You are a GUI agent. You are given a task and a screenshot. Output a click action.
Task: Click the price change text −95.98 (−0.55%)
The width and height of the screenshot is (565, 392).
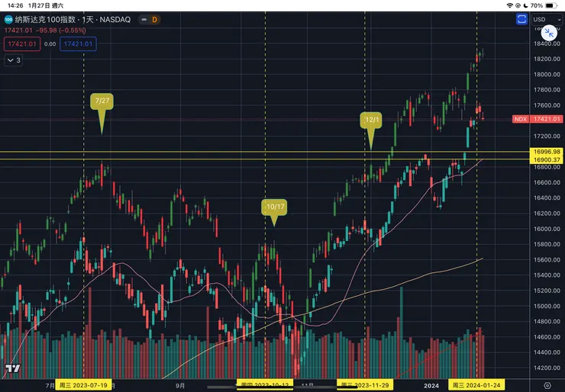[x=60, y=31]
